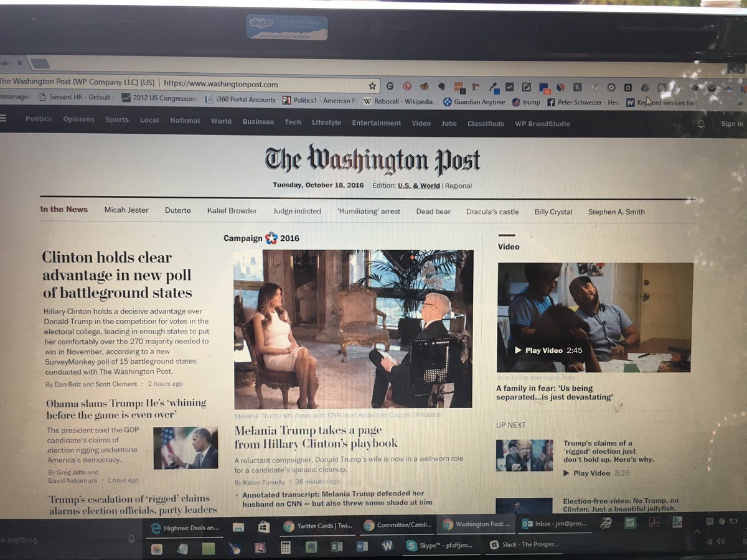Viewport: 747px width, 560px height.
Task: Open the Entertainment section
Action: 377,123
